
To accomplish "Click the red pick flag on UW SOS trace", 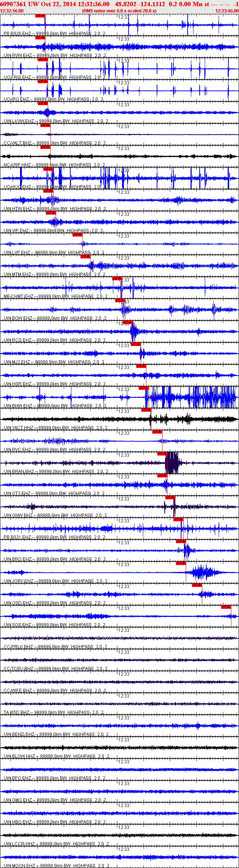I will click(x=226, y=607).
